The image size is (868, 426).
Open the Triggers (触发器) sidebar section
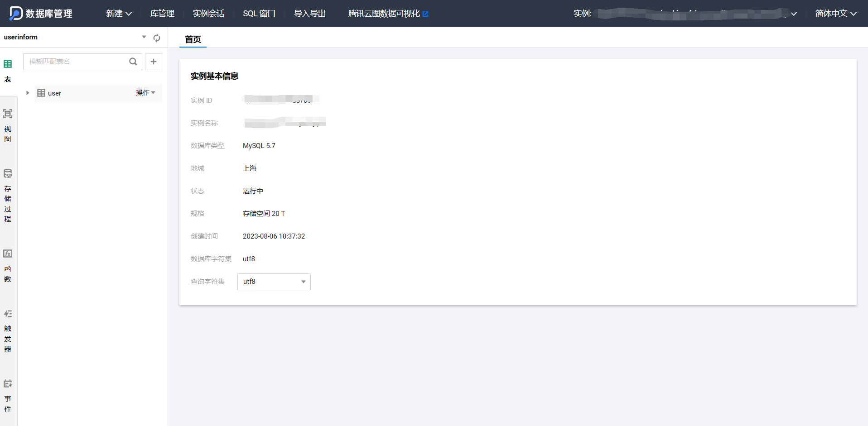(x=8, y=331)
